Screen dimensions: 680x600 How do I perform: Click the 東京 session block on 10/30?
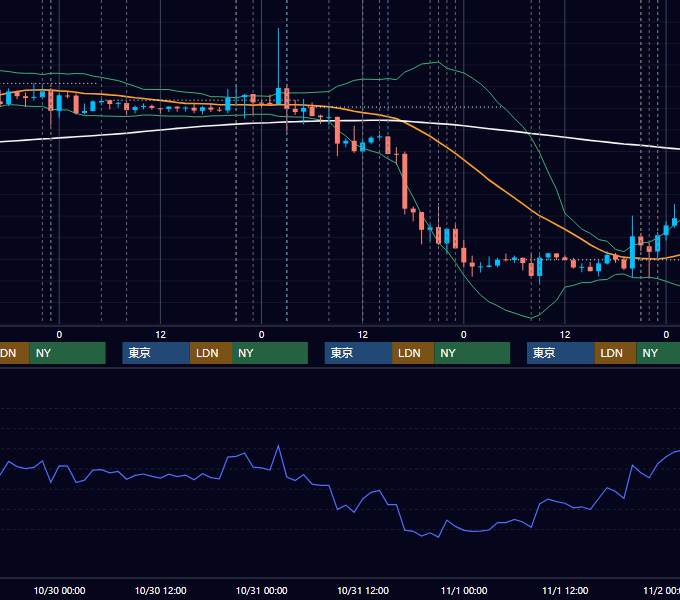(156, 353)
